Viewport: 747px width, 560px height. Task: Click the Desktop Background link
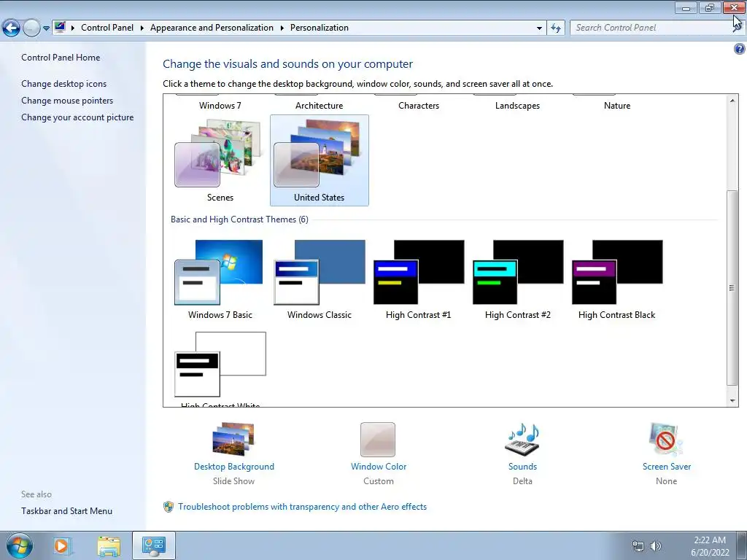234,467
